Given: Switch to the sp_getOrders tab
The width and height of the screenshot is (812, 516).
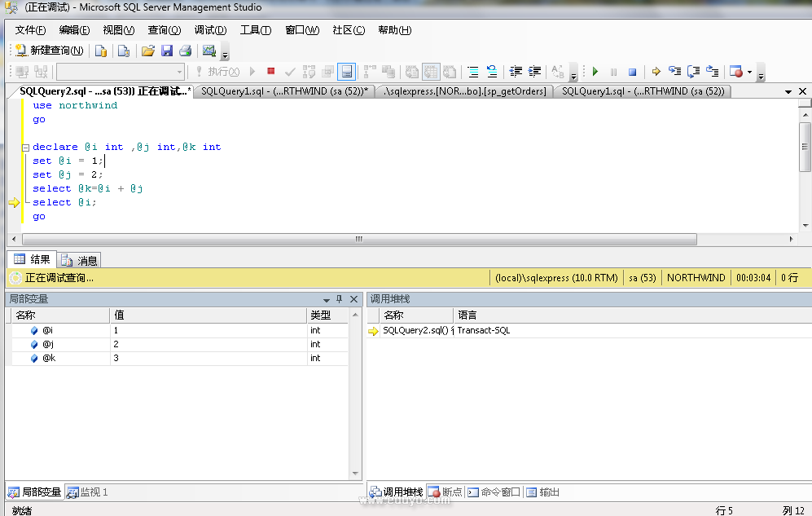Looking at the screenshot, I should pos(465,91).
